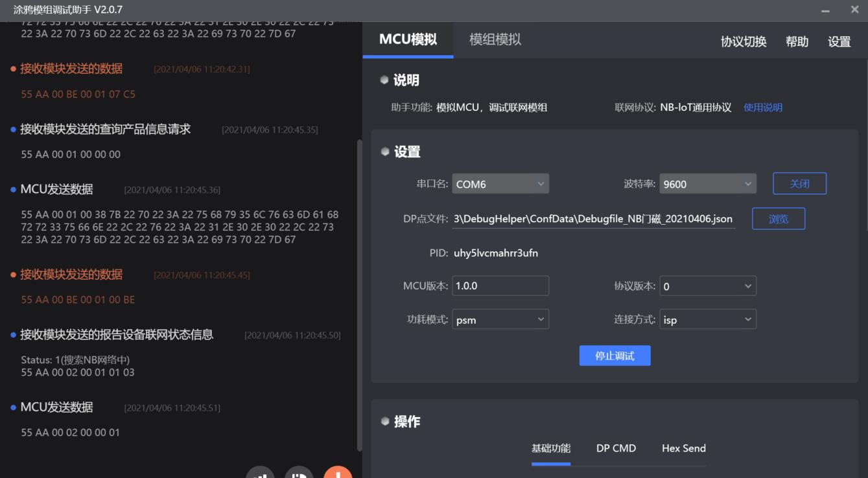Expand the 功耗模式 psm dropdown
Viewport: 868px width, 478px height.
click(500, 319)
